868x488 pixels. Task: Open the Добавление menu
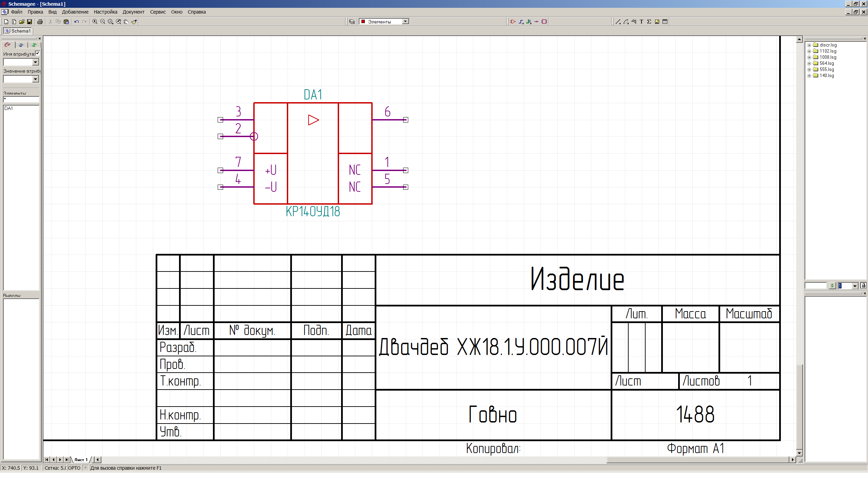[75, 12]
